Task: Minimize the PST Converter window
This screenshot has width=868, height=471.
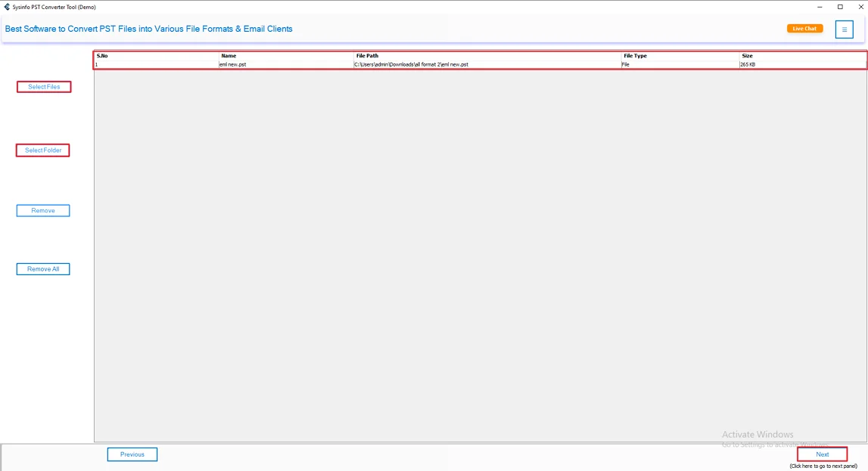Action: click(820, 5)
